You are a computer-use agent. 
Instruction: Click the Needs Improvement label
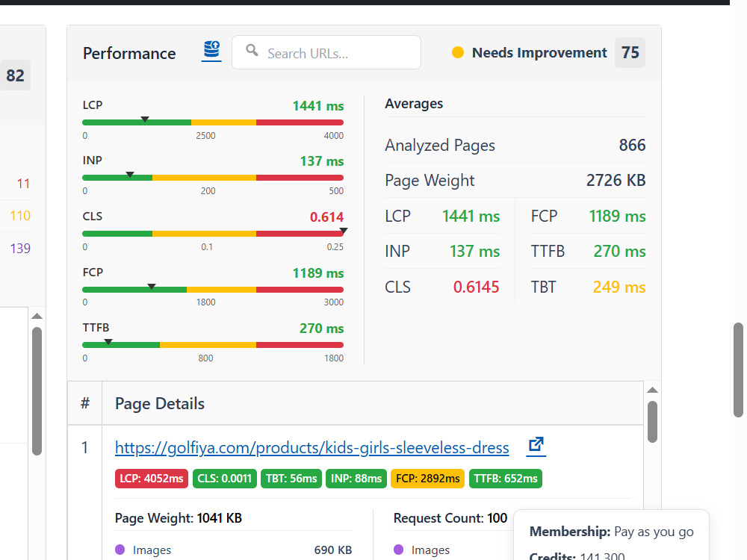click(x=539, y=52)
